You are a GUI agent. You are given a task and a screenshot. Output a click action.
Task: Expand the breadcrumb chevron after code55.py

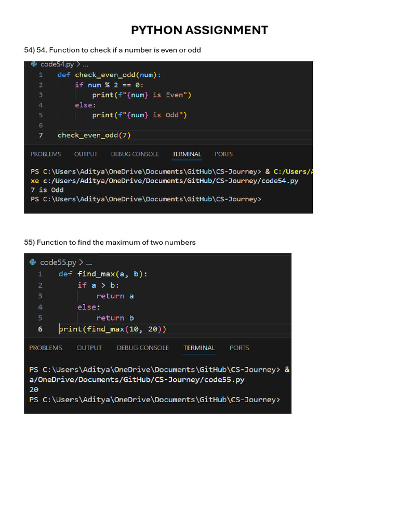(81, 262)
